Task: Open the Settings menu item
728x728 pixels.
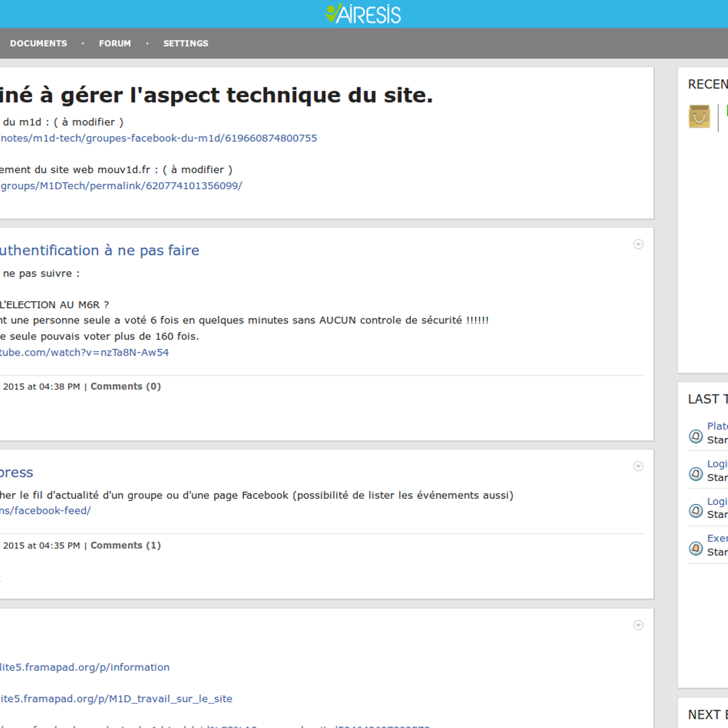Action: [186, 44]
